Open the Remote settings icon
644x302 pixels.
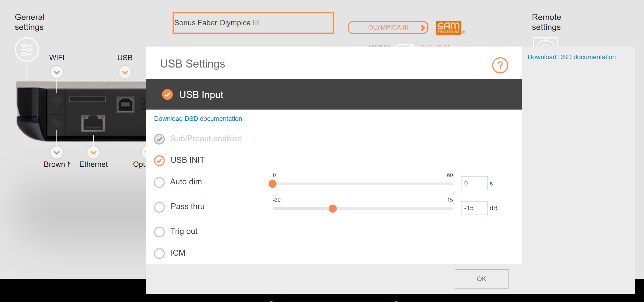(x=545, y=42)
